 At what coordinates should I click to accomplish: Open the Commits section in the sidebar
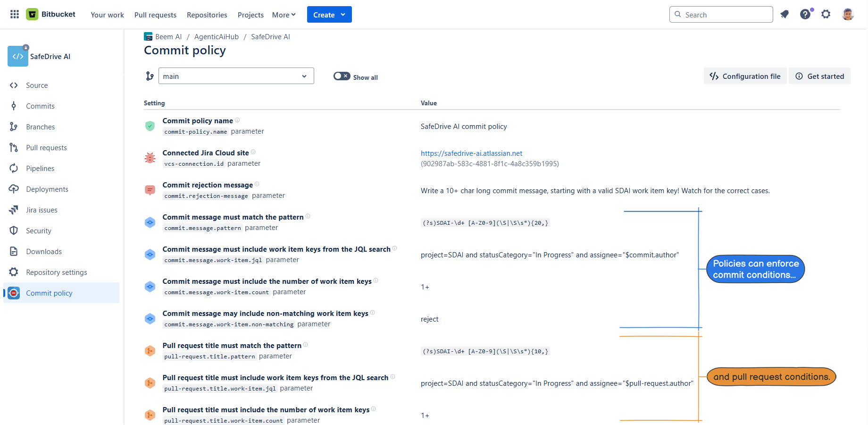pos(40,106)
